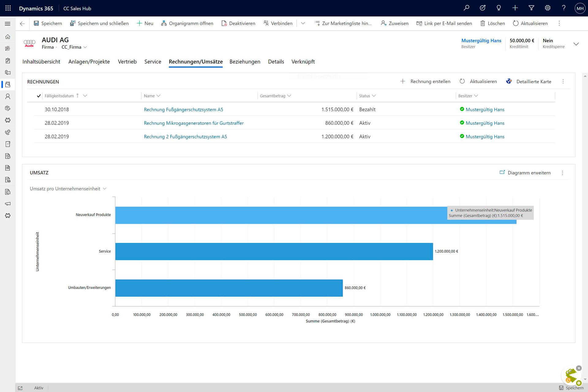Switch to the Details tab
The height and width of the screenshot is (392, 588).
click(x=276, y=62)
